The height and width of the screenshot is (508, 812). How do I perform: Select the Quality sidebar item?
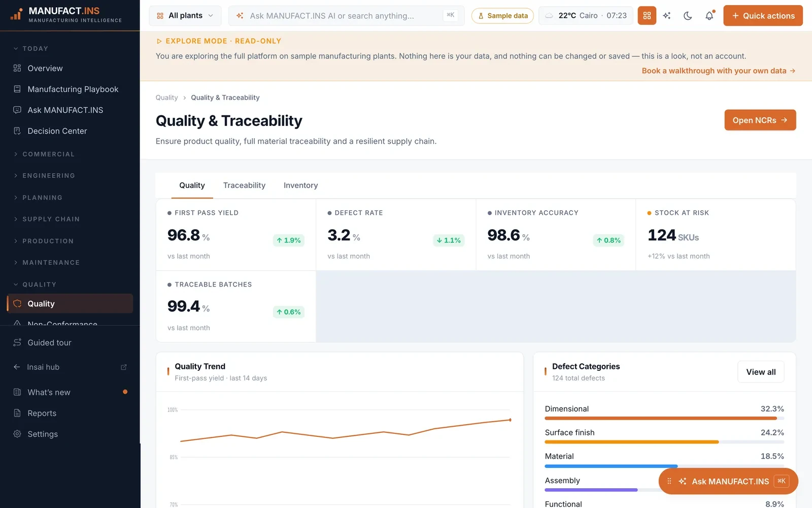tap(70, 303)
